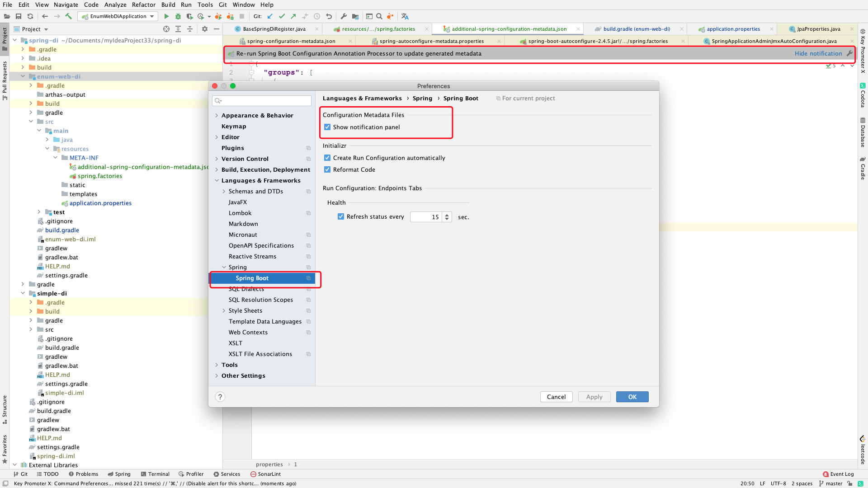Collapse Languages & Frameworks settings group
Screen dimensions: 868x488
tap(217, 180)
